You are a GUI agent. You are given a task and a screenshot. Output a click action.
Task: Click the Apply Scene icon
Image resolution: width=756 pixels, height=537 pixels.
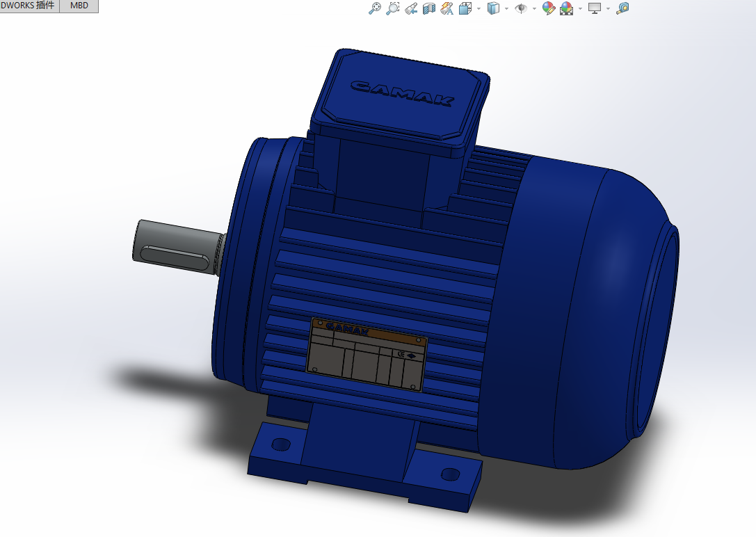(567, 8)
